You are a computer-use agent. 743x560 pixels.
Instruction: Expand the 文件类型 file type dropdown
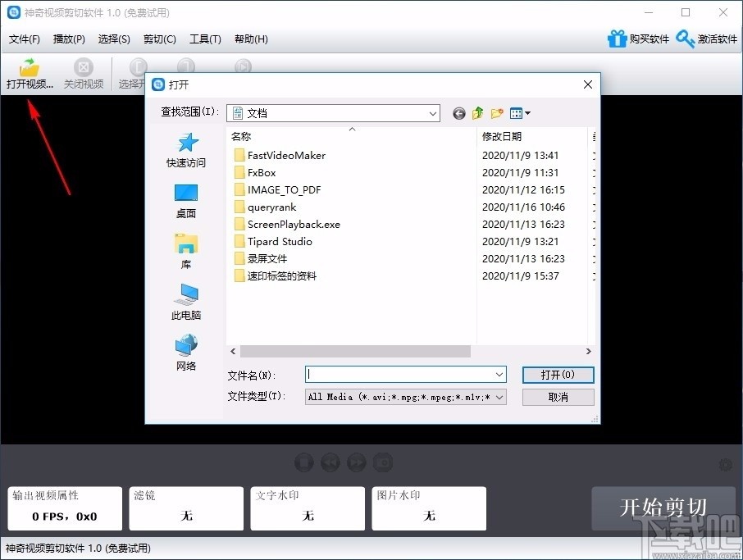click(x=499, y=396)
